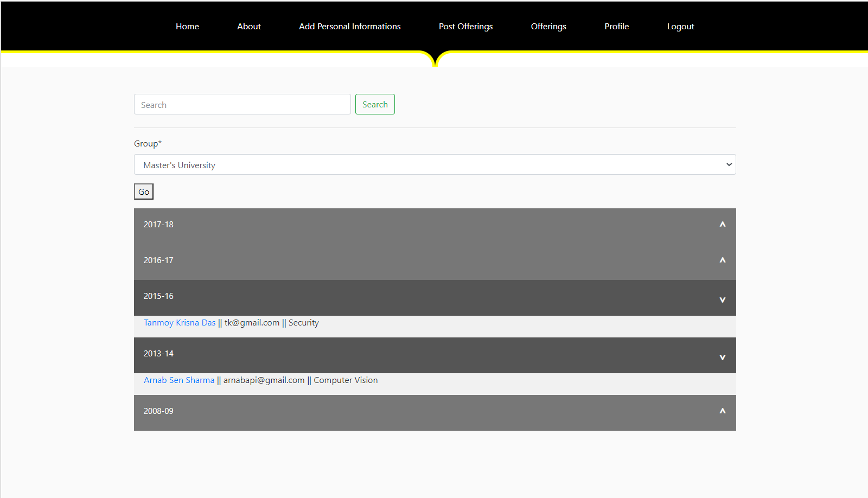
Task: Open Tanmoy Krisna Das profile link
Action: 179,322
